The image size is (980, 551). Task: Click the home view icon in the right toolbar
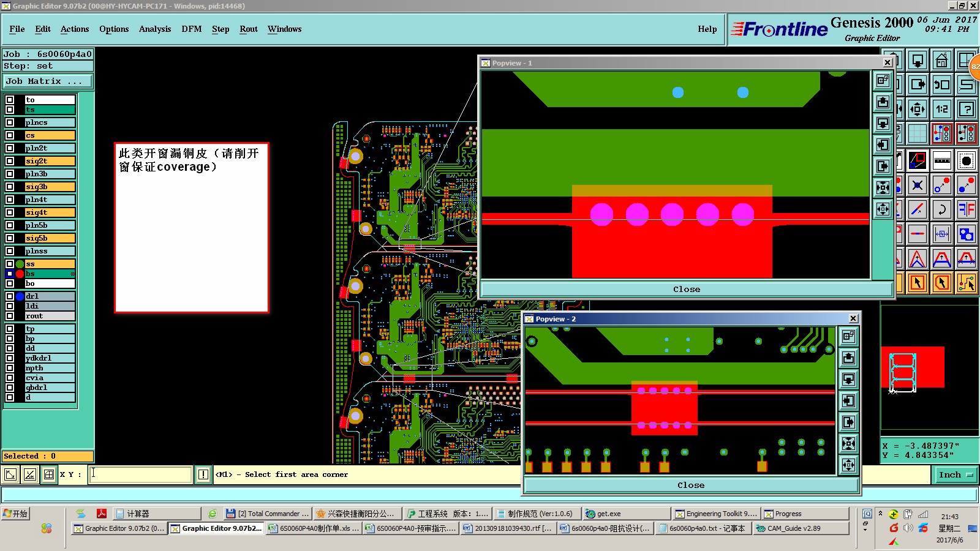click(941, 60)
